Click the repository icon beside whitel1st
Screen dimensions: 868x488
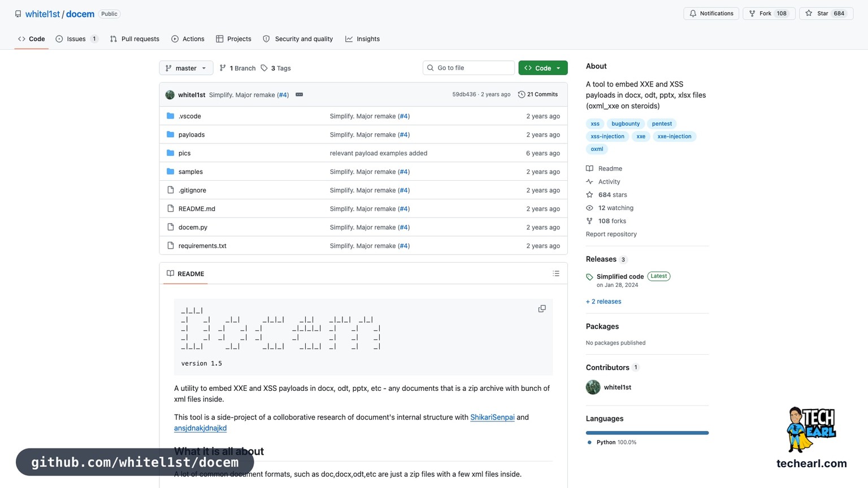[18, 14]
